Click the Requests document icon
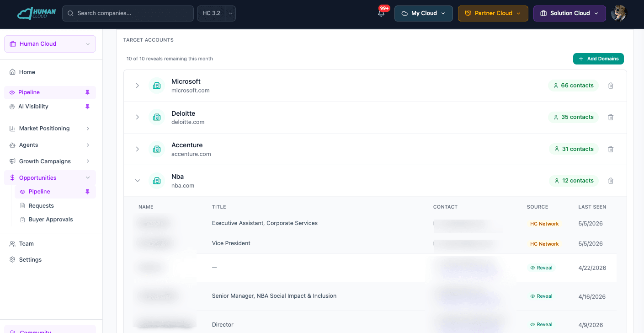This screenshot has height=333, width=644. pyautogui.click(x=22, y=206)
